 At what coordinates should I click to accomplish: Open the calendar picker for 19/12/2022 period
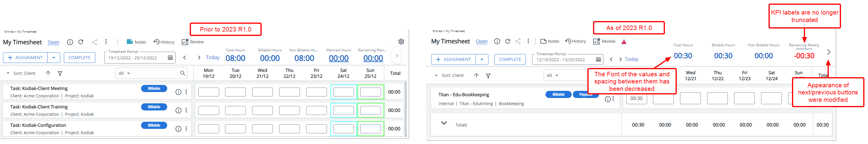[x=170, y=58]
